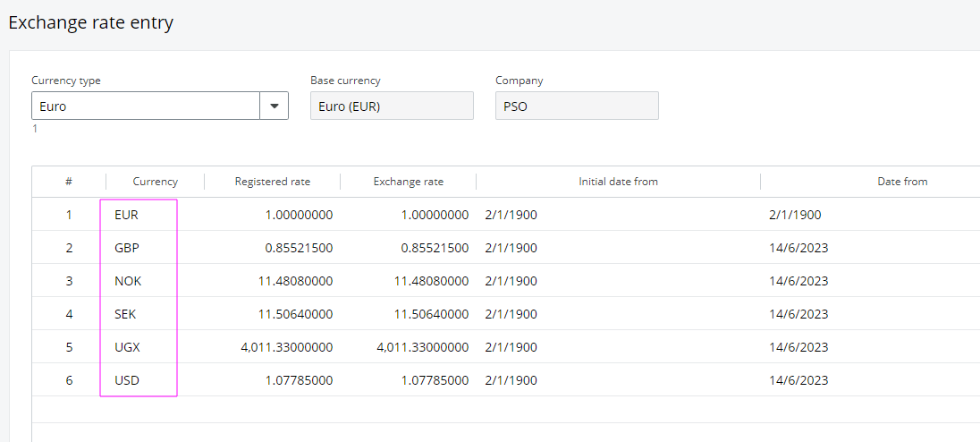Image resolution: width=980 pixels, height=442 pixels.
Task: Click the NOK row's Exchange rate cell
Action: (x=408, y=281)
